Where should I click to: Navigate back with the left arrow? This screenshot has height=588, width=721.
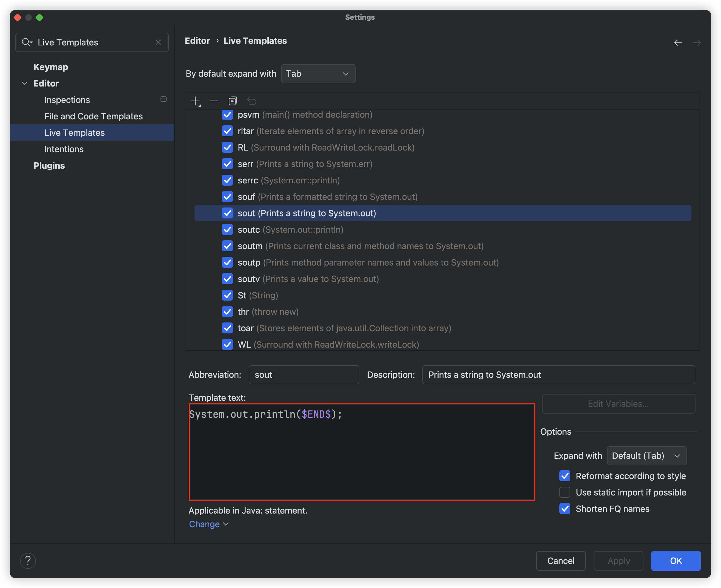678,43
